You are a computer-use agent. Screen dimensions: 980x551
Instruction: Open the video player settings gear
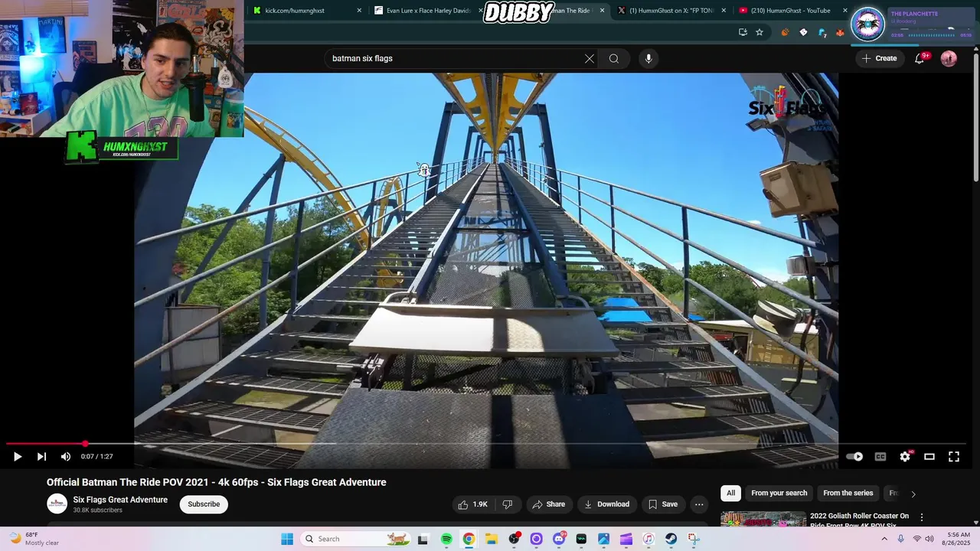point(905,457)
